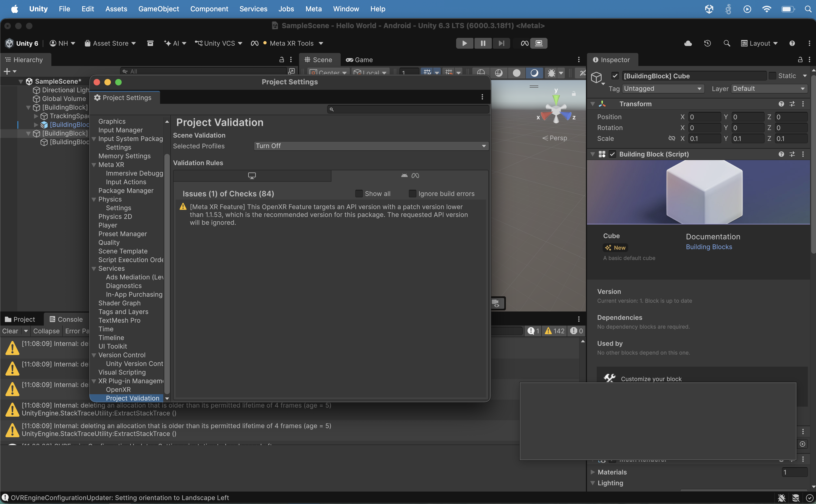Open Building Block script kebab menu
The width and height of the screenshot is (816, 504).
pyautogui.click(x=803, y=154)
